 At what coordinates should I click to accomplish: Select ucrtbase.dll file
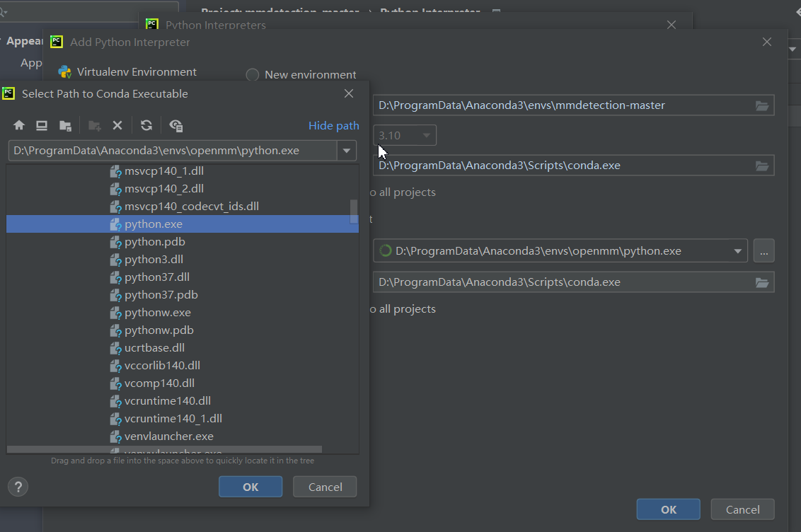click(154, 348)
